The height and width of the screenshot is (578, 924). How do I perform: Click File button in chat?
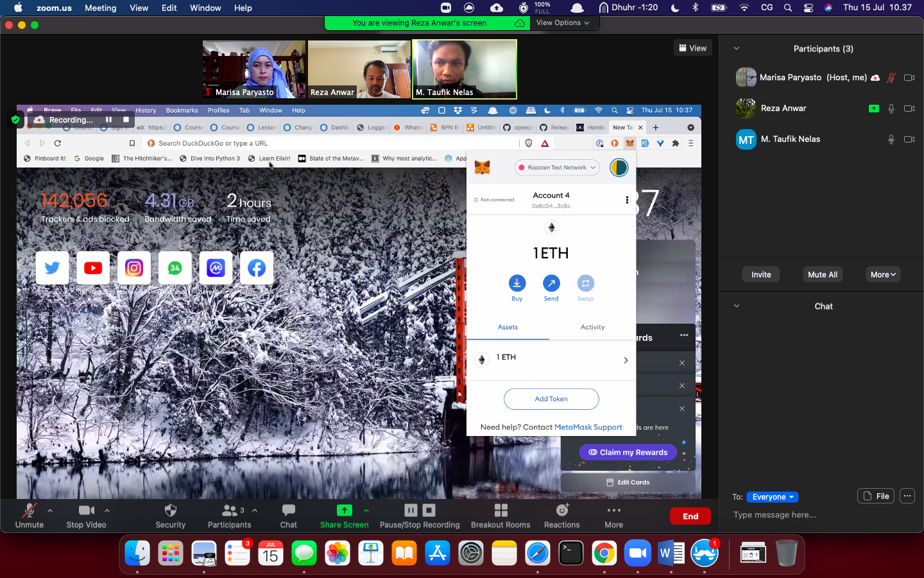click(x=876, y=496)
